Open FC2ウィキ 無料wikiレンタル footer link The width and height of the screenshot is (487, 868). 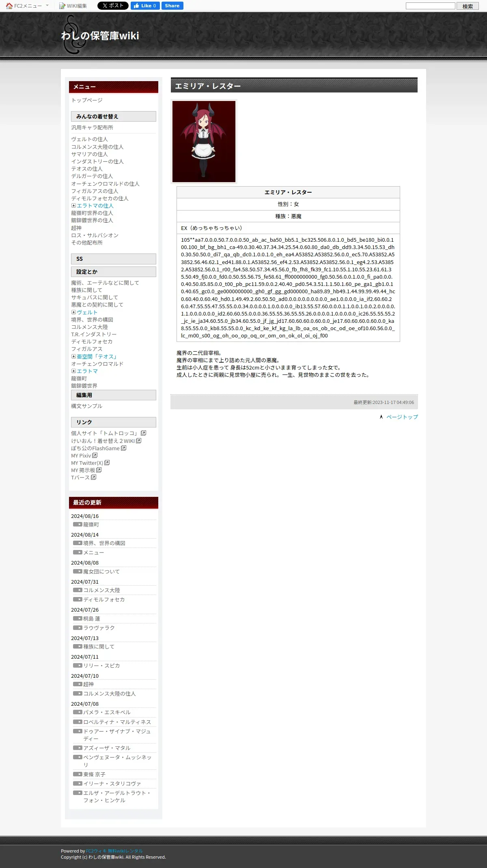114,851
